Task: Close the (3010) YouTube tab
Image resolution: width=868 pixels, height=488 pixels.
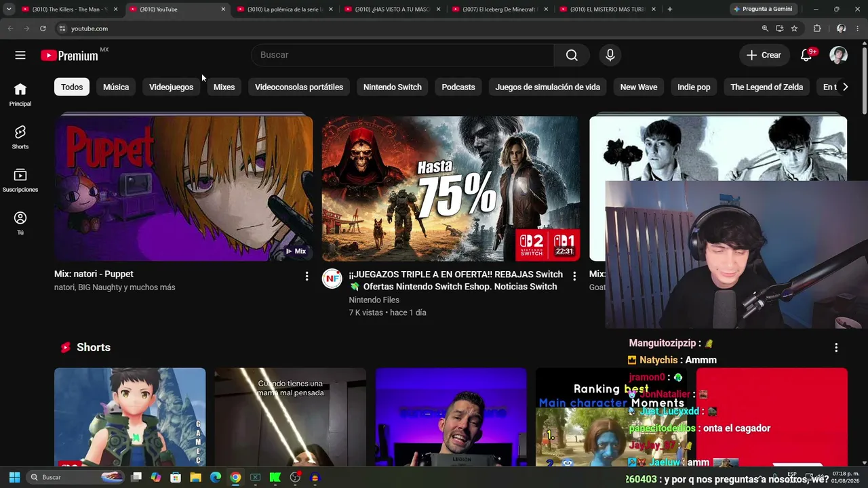Action: (223, 9)
